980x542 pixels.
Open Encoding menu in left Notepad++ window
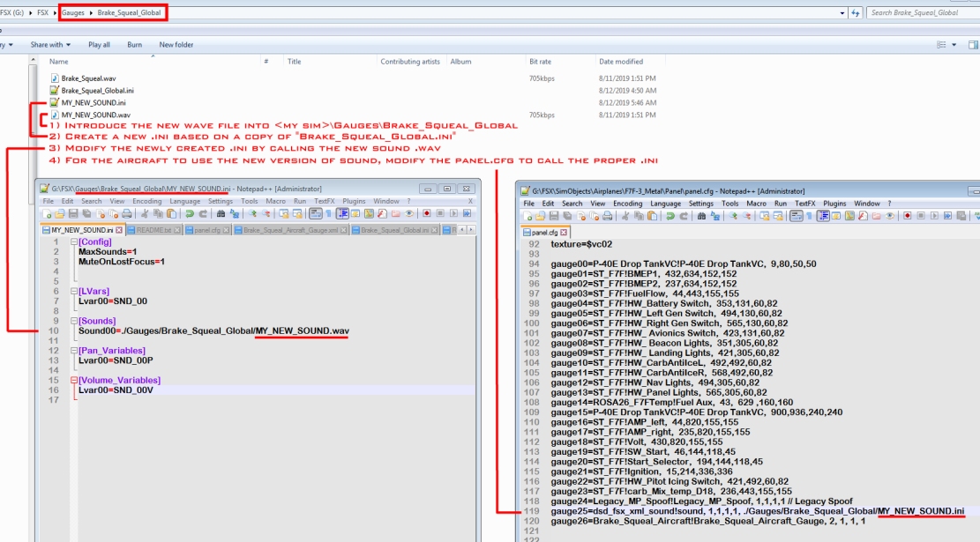coord(147,201)
